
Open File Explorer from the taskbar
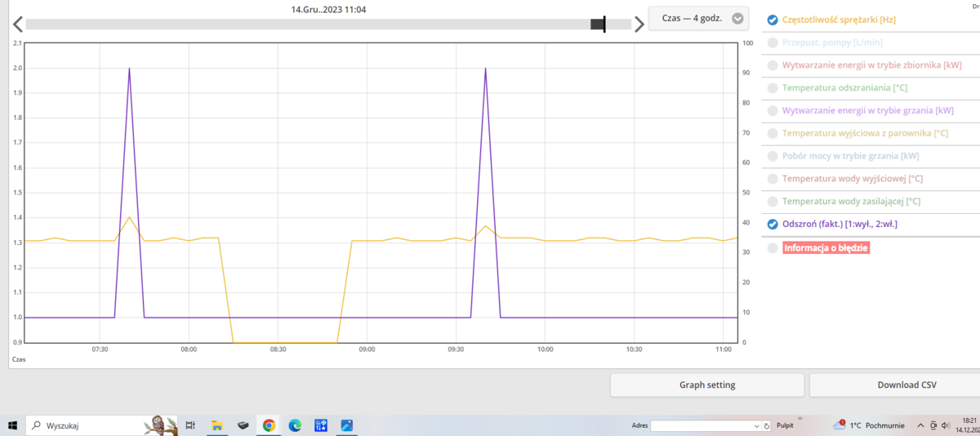pyautogui.click(x=217, y=425)
